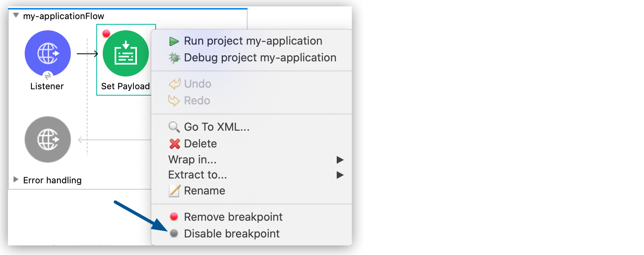This screenshot has width=644, height=255.
Task: Select Run project my-application
Action: 253,40
